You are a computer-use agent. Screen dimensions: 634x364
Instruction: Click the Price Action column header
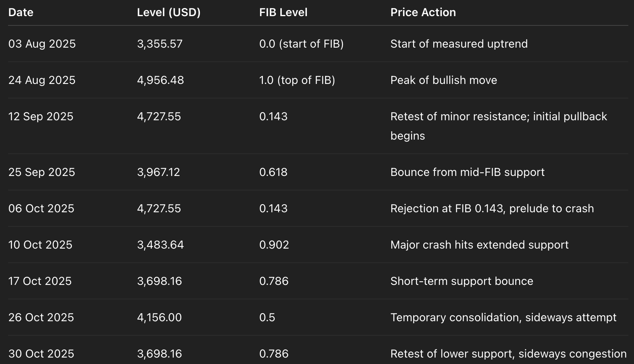click(423, 13)
